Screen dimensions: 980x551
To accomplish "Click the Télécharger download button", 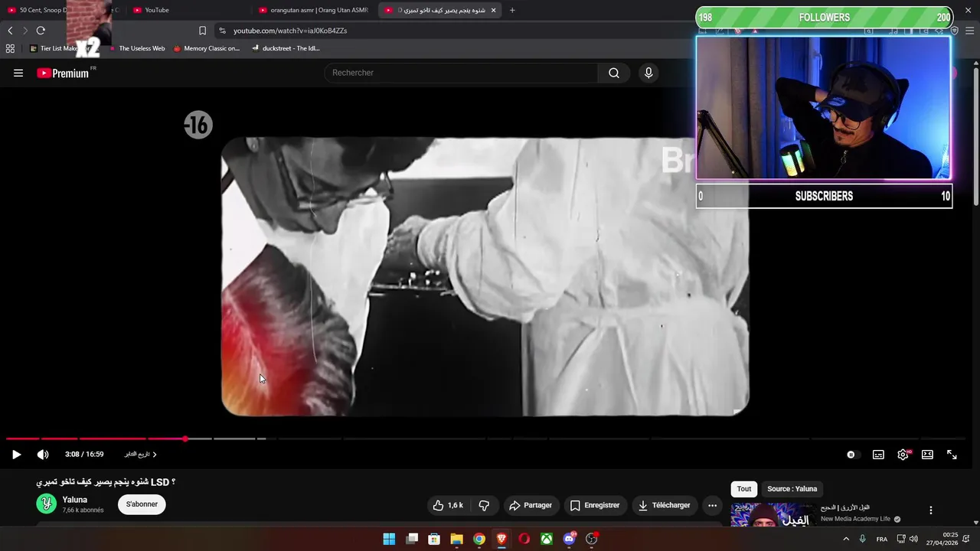I will [x=665, y=505].
